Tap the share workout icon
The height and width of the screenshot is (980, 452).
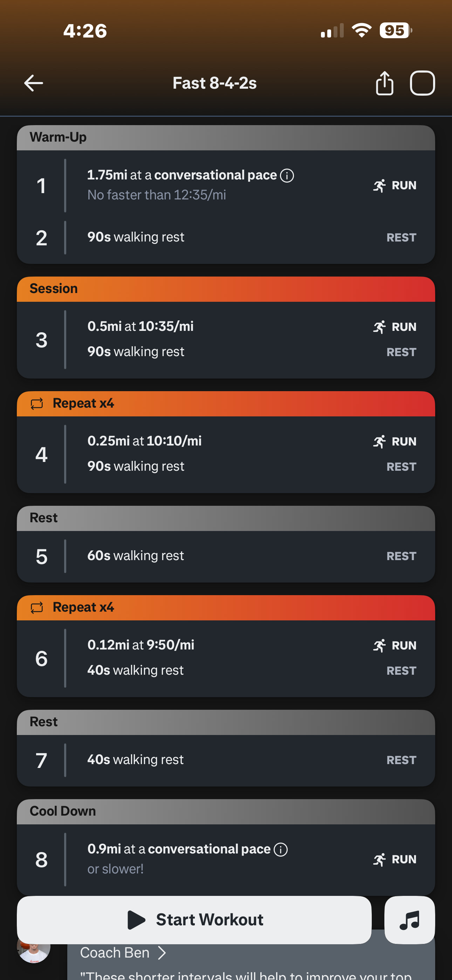(x=384, y=83)
